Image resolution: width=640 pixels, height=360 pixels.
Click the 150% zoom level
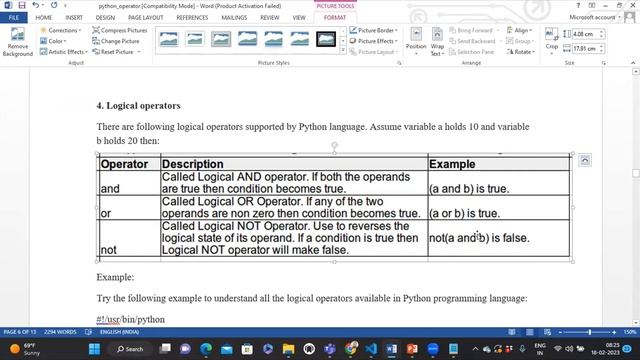pyautogui.click(x=630, y=332)
